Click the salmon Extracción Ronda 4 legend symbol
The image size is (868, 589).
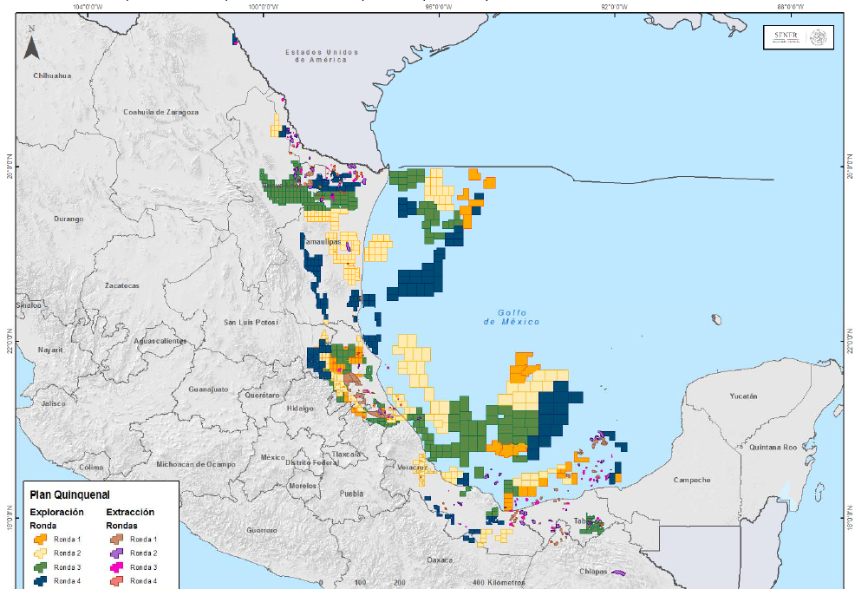point(115,581)
